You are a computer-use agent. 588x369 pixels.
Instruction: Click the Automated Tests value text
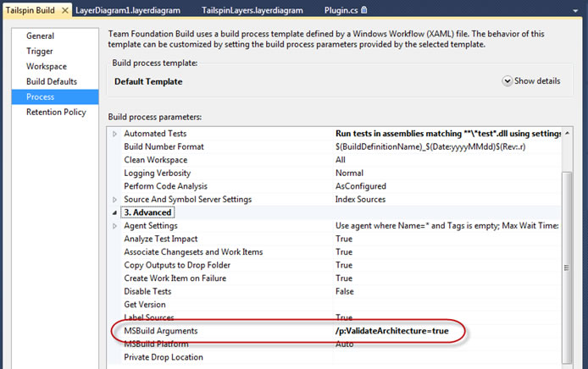click(448, 134)
